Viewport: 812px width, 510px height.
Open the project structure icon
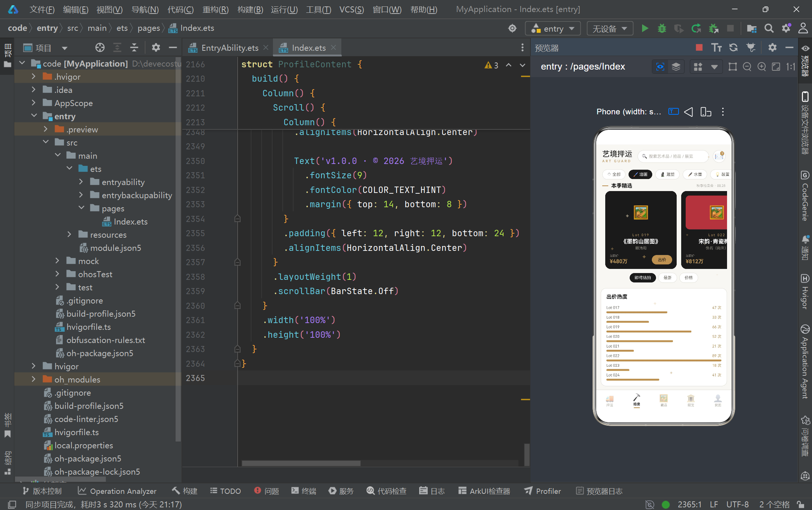pos(752,29)
